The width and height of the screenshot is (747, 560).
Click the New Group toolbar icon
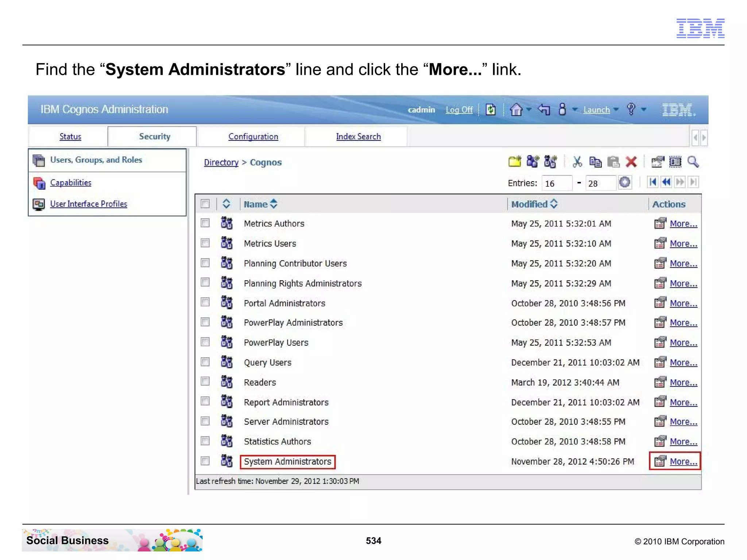[533, 162]
